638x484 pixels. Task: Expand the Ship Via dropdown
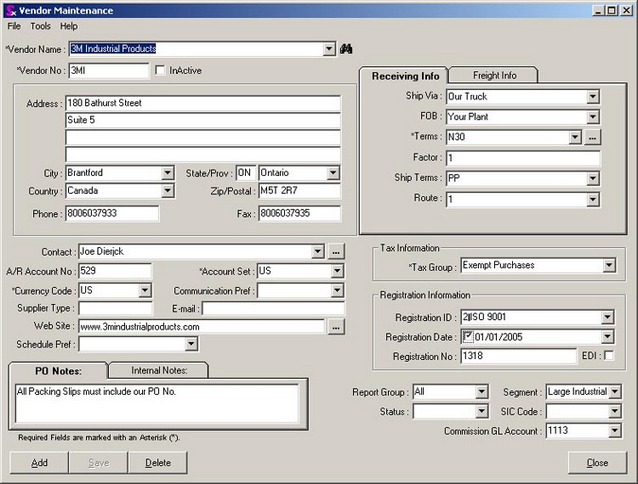click(592, 97)
